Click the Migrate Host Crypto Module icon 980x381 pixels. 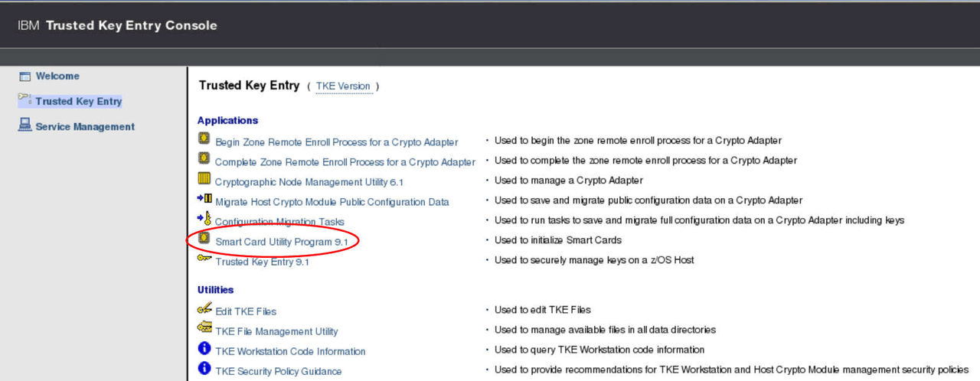click(x=204, y=199)
